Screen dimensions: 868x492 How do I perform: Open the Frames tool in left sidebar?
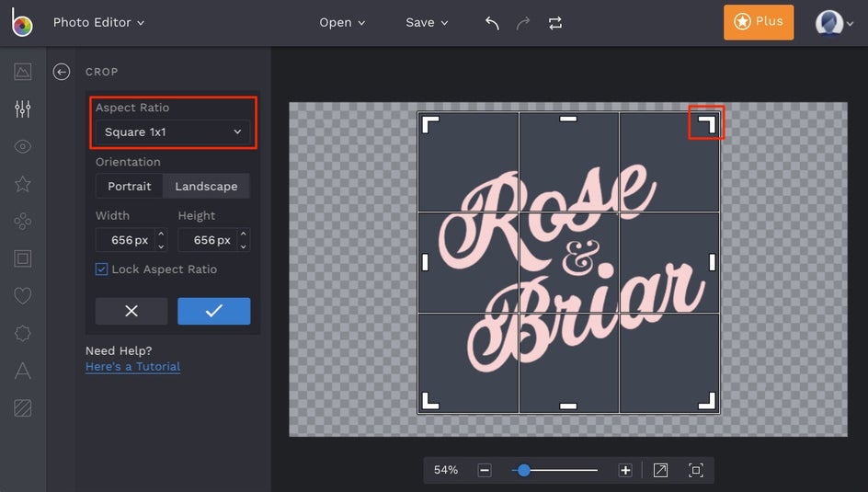23,258
